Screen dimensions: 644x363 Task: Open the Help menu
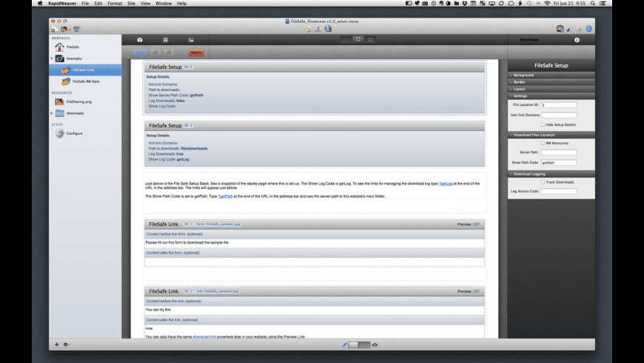coord(181,3)
